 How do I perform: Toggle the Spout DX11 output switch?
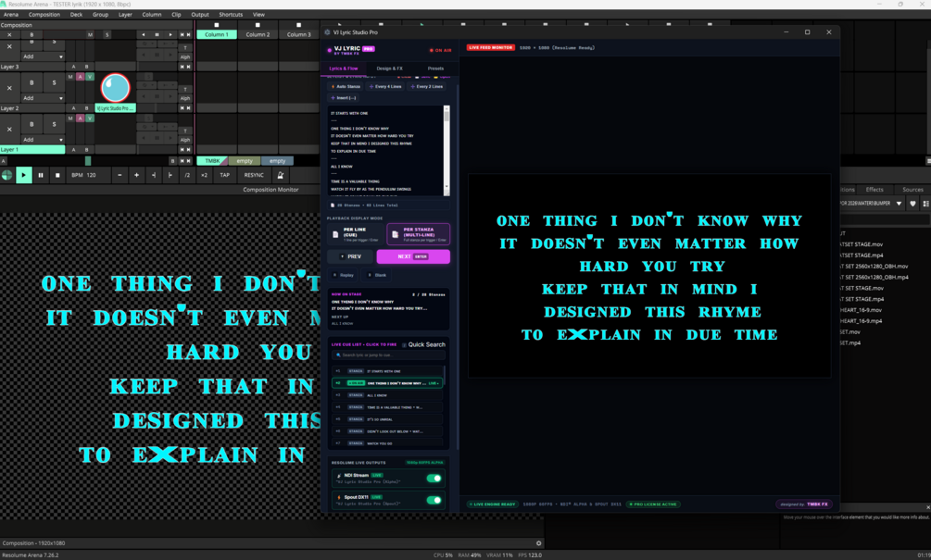point(434,500)
